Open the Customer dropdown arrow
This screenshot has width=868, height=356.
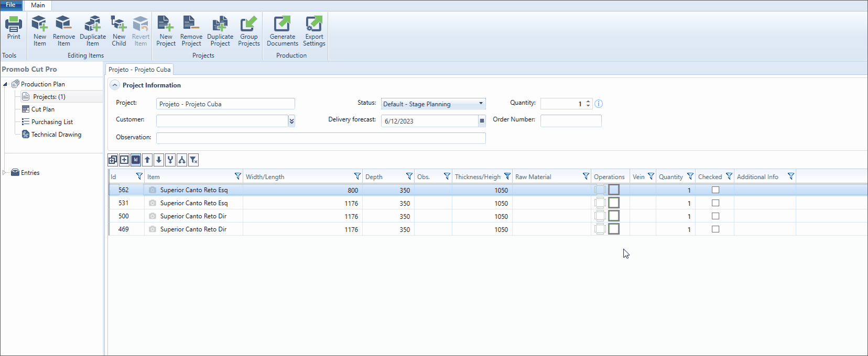click(x=291, y=121)
